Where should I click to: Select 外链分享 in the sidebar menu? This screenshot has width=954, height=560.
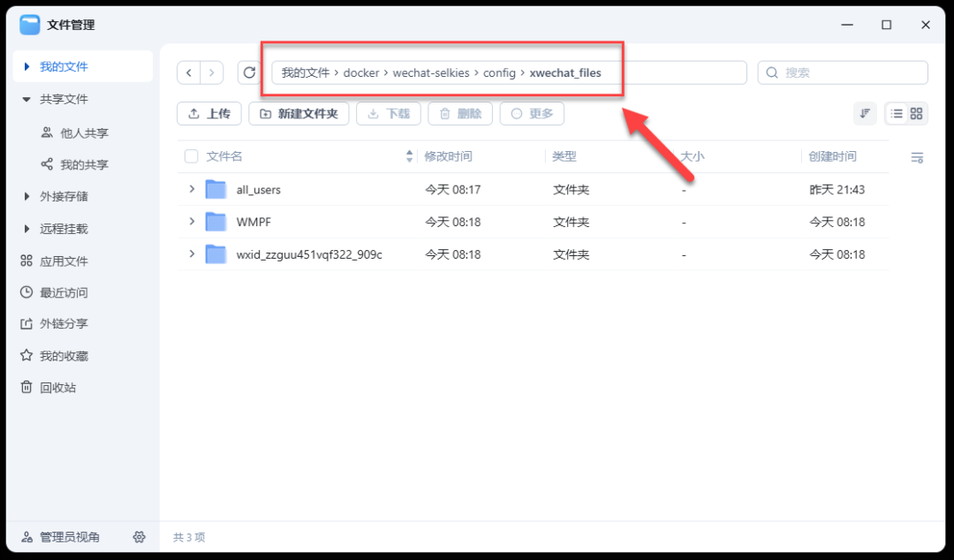[x=57, y=323]
